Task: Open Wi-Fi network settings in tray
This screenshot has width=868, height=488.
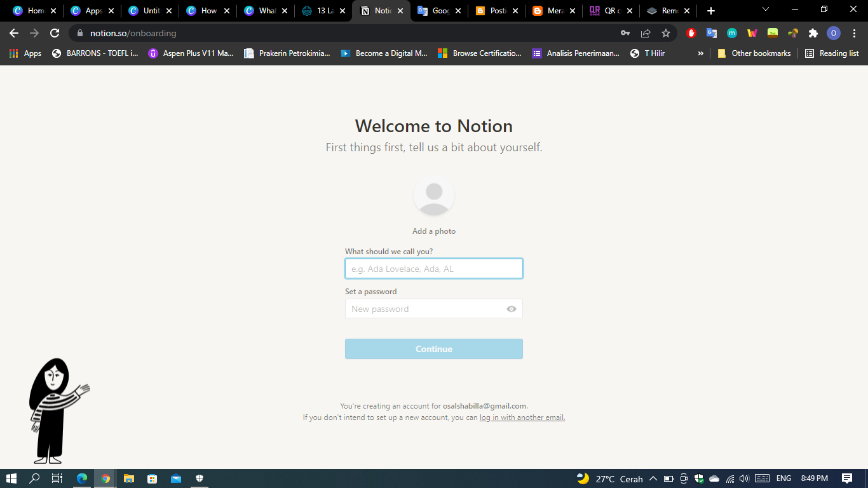Action: pos(730,478)
